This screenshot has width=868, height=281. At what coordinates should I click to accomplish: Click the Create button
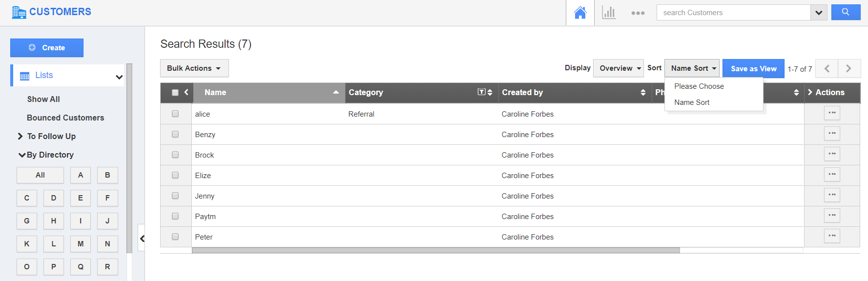[x=47, y=48]
